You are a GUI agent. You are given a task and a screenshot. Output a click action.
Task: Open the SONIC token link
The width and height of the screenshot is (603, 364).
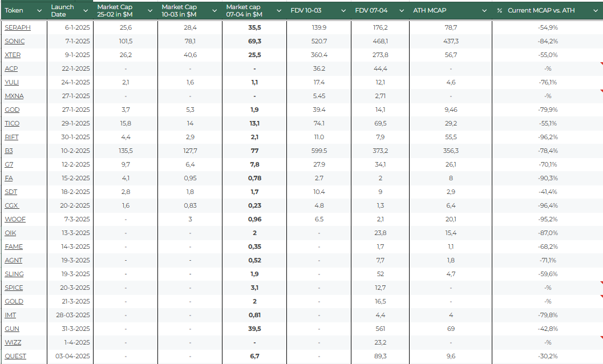pos(15,41)
